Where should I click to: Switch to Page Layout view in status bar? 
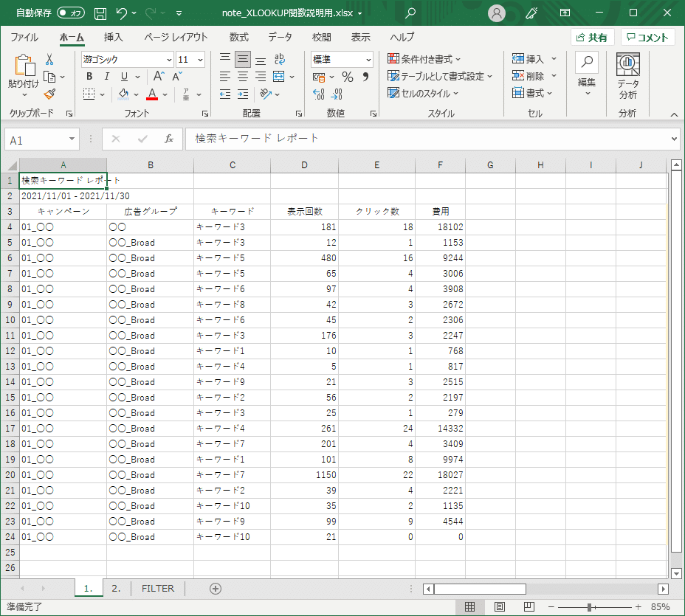pos(499,607)
